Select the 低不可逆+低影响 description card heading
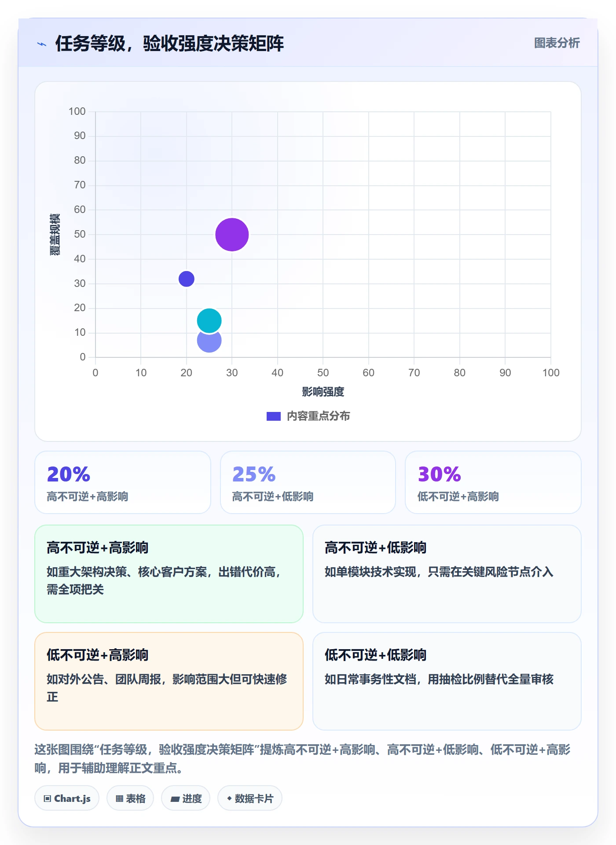The width and height of the screenshot is (616, 845). (375, 655)
